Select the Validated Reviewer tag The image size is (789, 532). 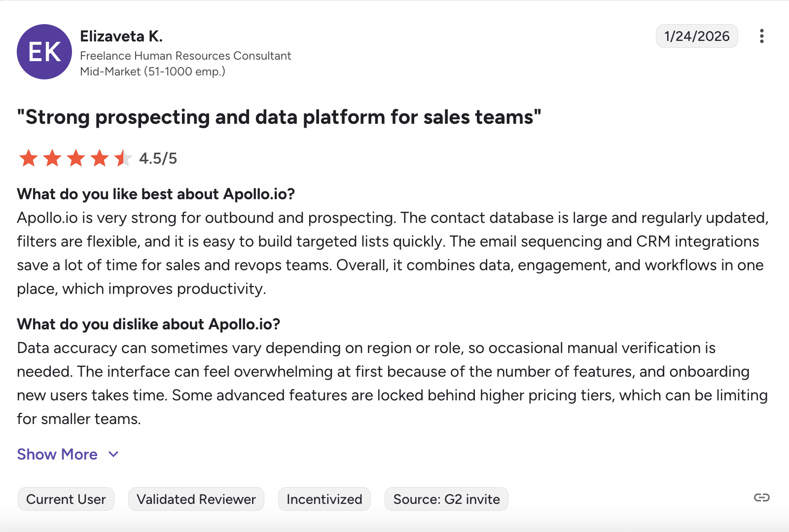pyautogui.click(x=196, y=499)
